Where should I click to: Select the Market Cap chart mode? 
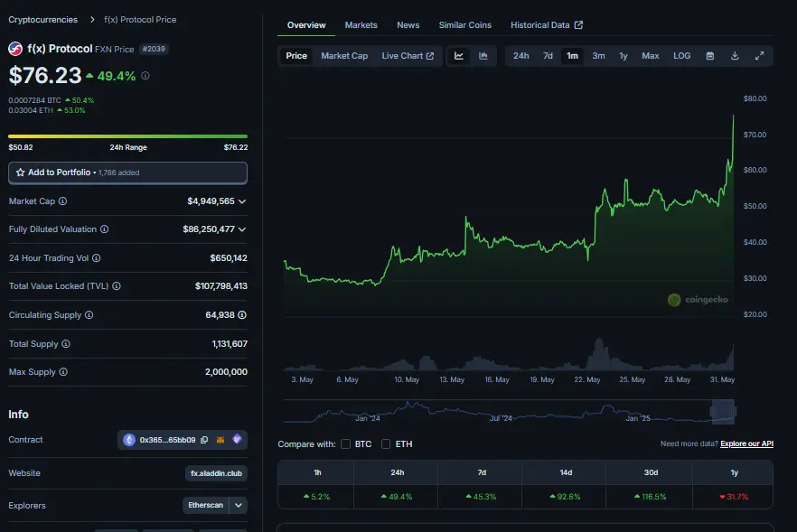(344, 56)
